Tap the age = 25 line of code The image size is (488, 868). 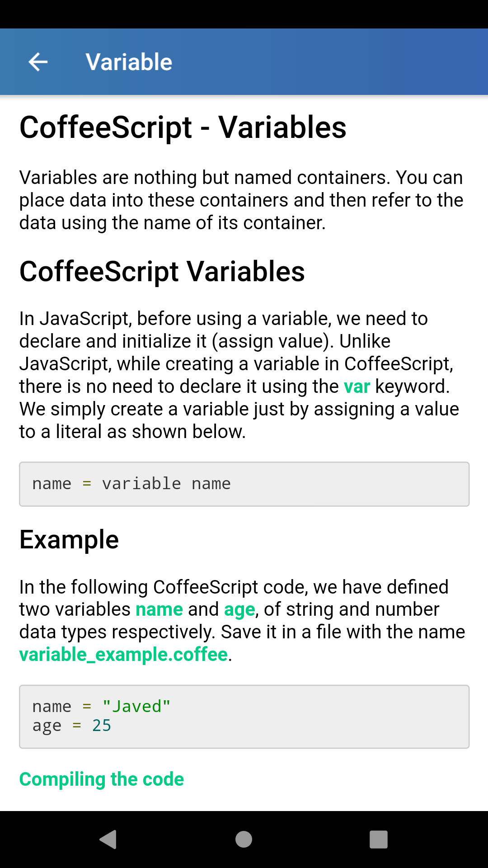tap(72, 725)
